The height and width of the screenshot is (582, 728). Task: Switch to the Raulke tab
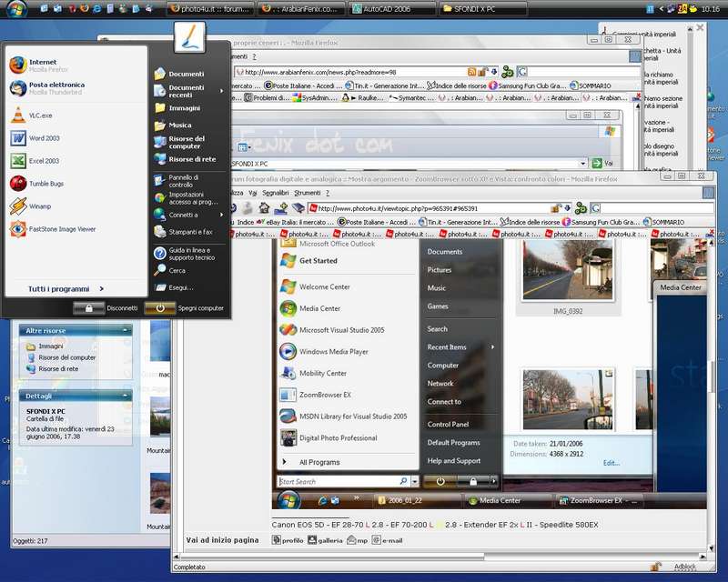pos(362,98)
